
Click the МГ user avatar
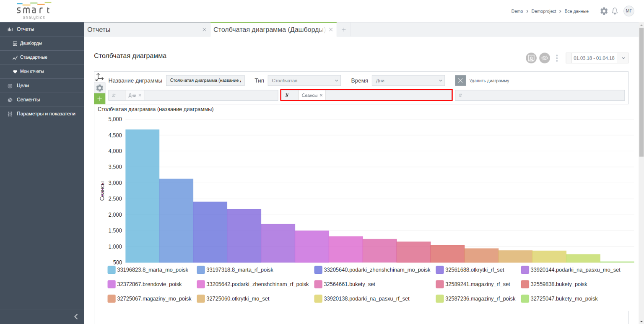[629, 11]
